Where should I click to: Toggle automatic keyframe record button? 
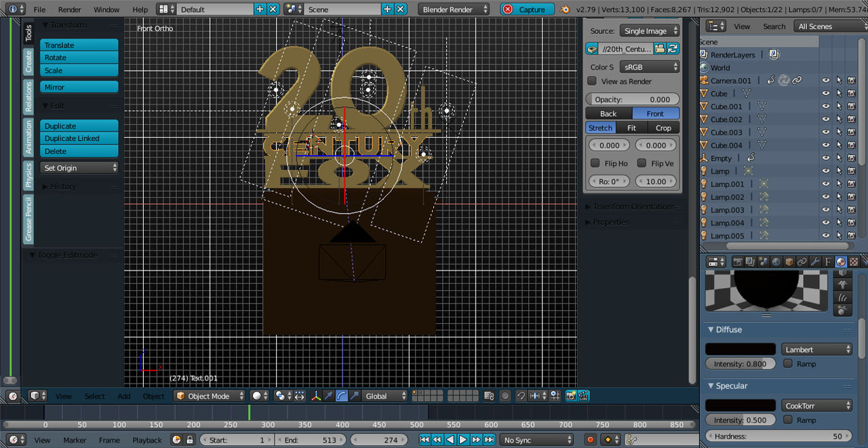590,440
